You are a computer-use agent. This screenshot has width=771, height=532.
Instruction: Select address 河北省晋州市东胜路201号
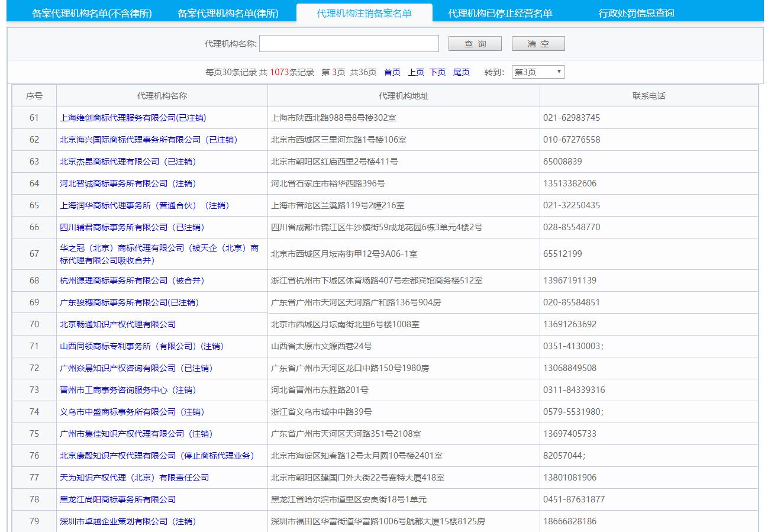point(320,390)
